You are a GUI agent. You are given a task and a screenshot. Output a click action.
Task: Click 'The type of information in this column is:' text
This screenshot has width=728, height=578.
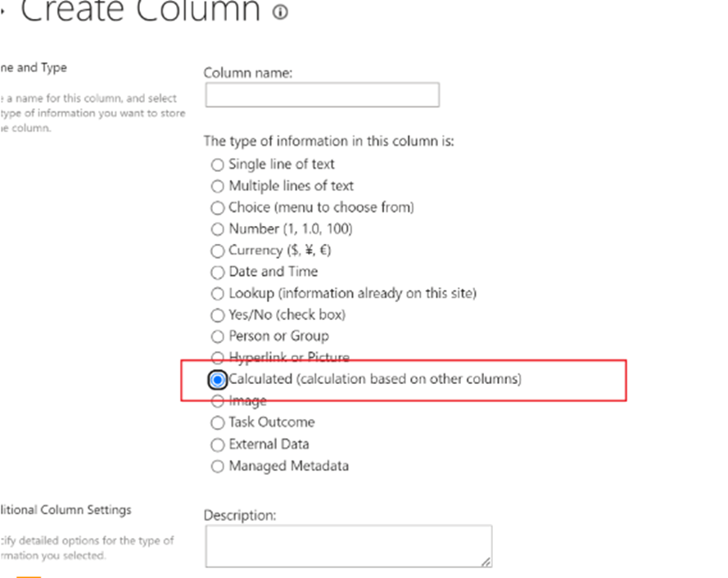coord(328,141)
